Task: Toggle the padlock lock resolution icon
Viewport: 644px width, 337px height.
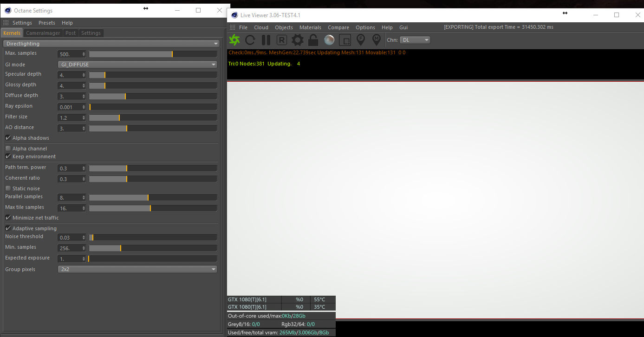Action: pos(313,40)
